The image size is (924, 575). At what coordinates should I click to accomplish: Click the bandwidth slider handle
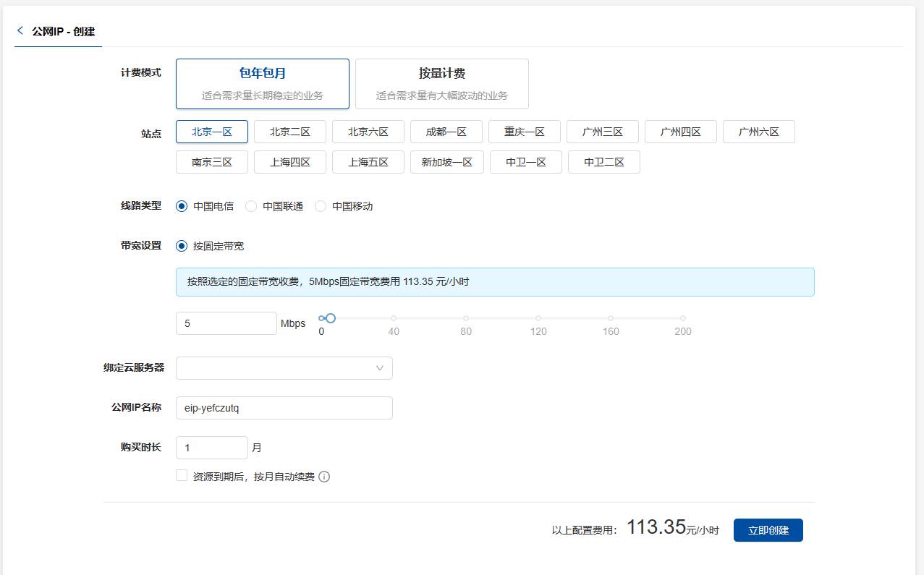(331, 318)
